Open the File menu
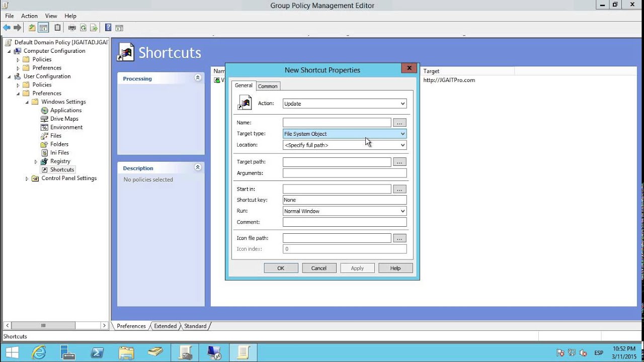Image resolution: width=644 pixels, height=362 pixels. pos(10,16)
